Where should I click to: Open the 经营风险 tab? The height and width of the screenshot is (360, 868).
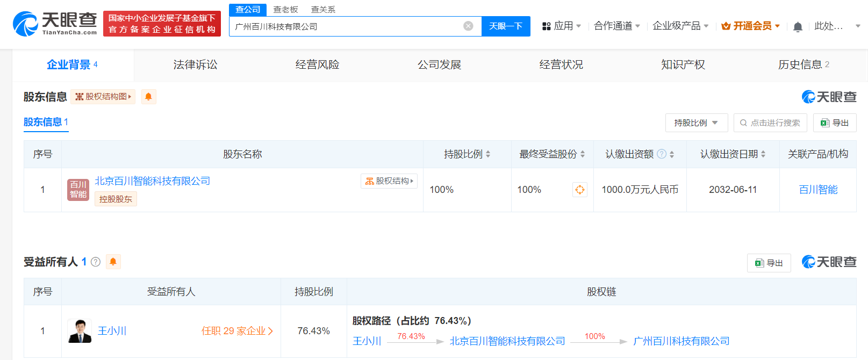(x=317, y=65)
